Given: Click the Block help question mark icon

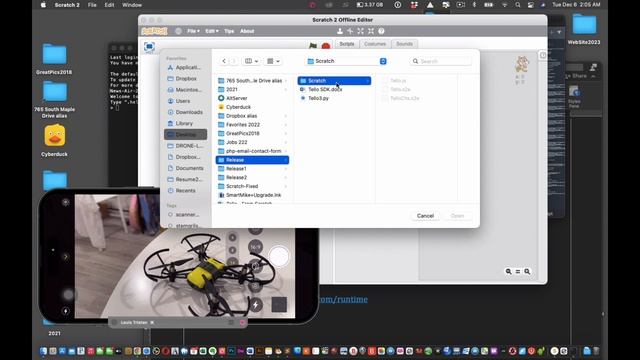Looking at the screenshot, I should 381,31.
